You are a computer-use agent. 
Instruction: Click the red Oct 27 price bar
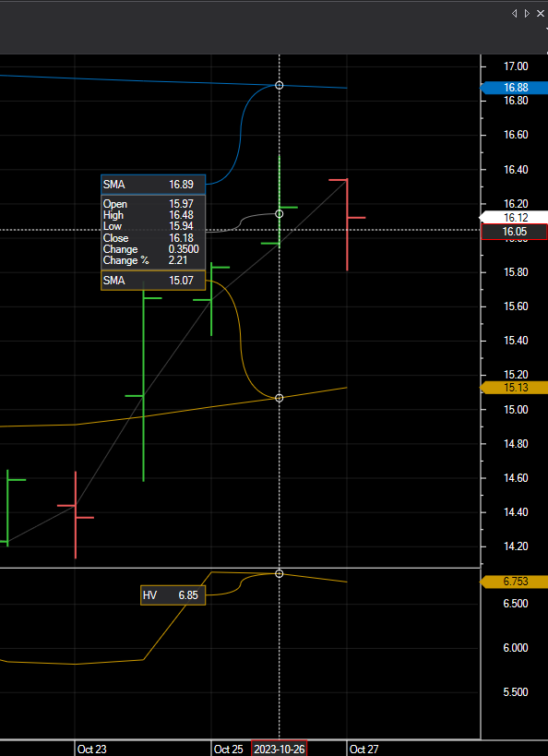click(x=347, y=224)
